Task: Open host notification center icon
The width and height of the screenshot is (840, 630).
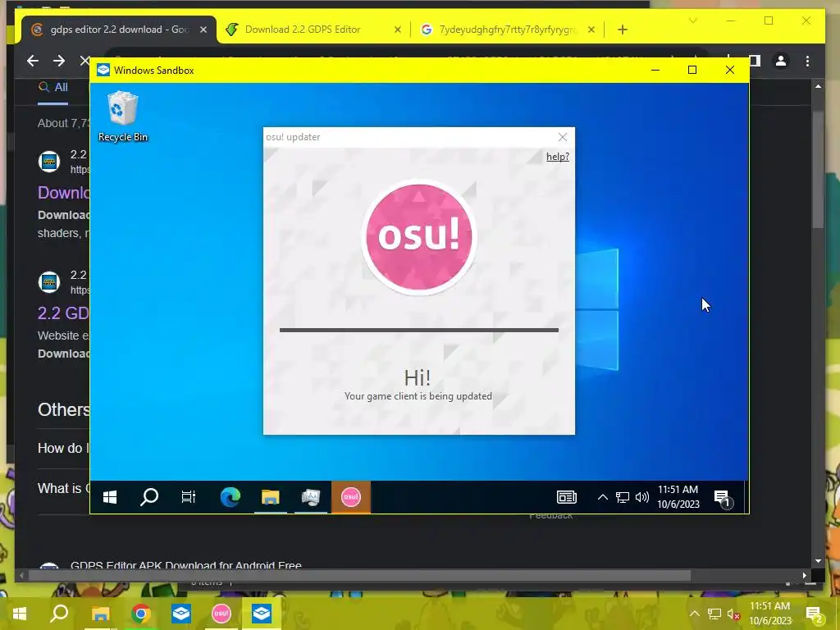Action: click(815, 614)
